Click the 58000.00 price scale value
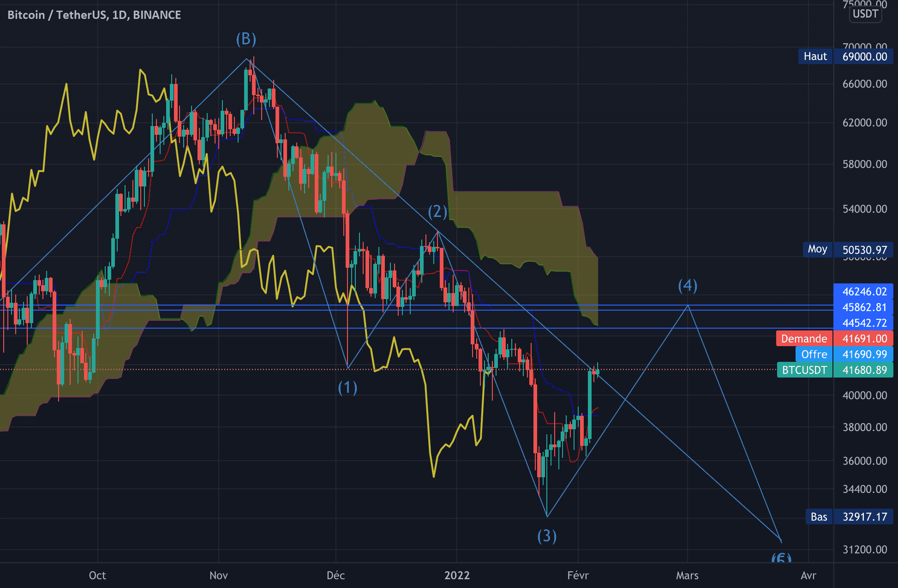Image resolution: width=898 pixels, height=588 pixels. (865, 164)
